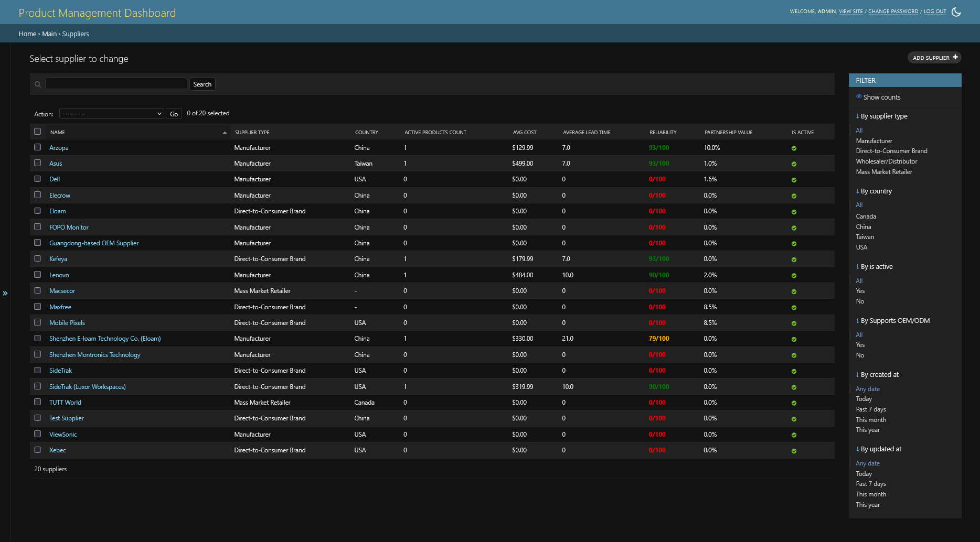The width and height of the screenshot is (980, 542).
Task: Click plus icon on Add Supplier
Action: pos(955,57)
